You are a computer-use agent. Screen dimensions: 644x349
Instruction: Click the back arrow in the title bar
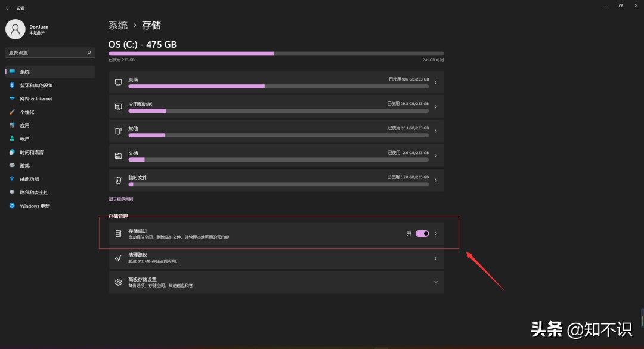(8, 8)
